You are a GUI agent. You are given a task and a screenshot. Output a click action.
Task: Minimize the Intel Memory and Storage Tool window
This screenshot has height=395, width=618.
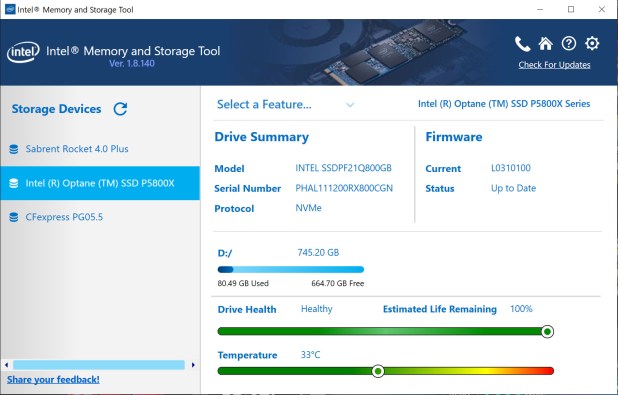(540, 9)
